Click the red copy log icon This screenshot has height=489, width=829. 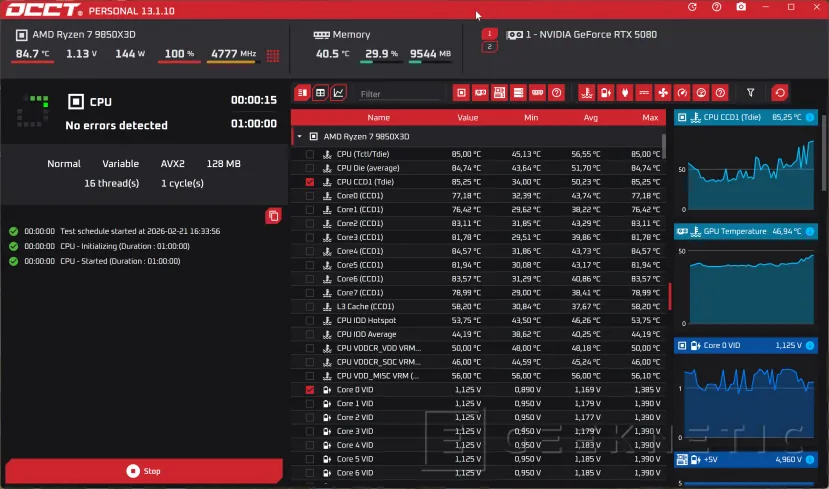pyautogui.click(x=273, y=216)
